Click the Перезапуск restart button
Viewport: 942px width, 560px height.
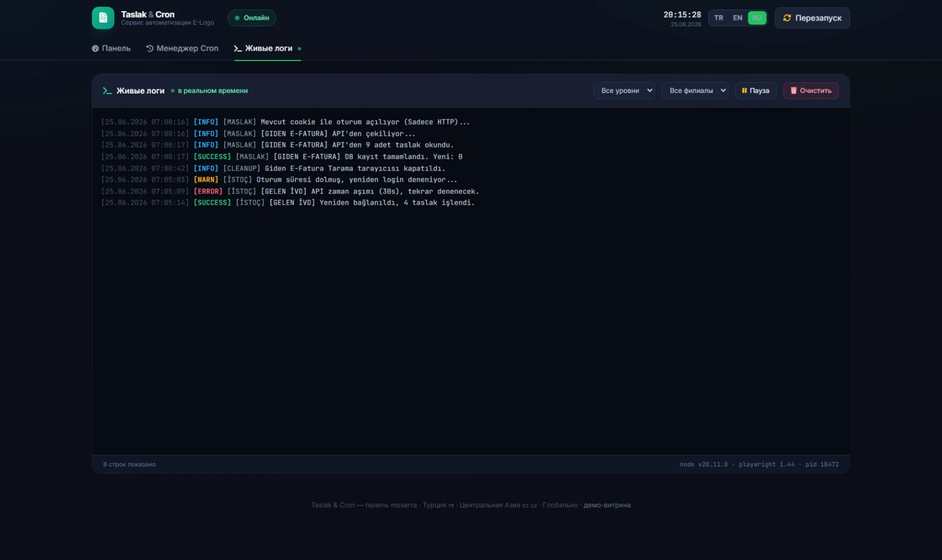click(812, 18)
